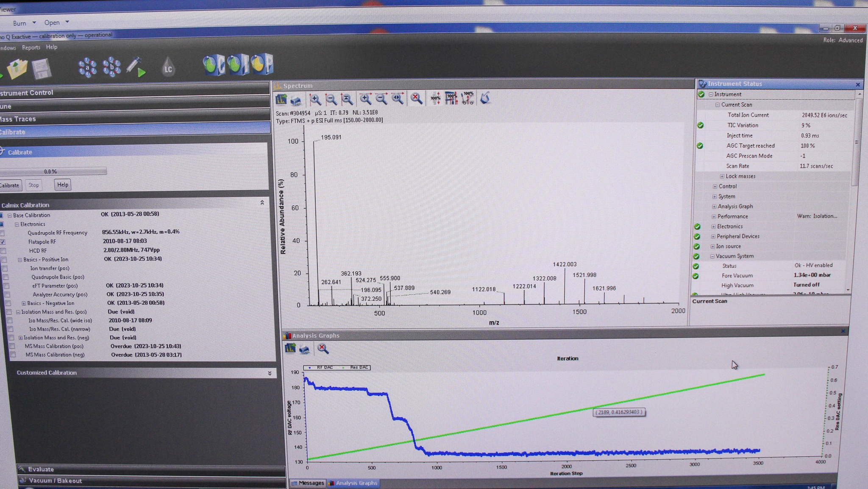Expand Basics - Negative Ion node
This screenshot has width=868, height=489.
24,303
